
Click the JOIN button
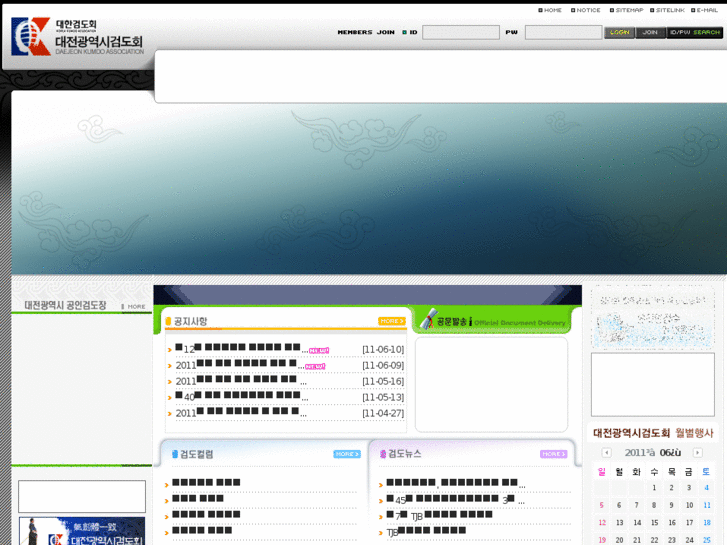tap(650, 32)
